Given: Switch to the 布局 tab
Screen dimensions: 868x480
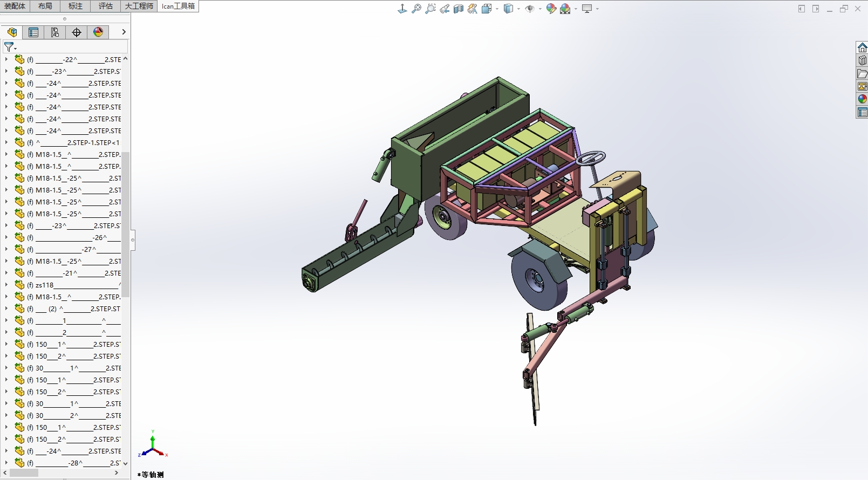Looking at the screenshot, I should (x=45, y=6).
